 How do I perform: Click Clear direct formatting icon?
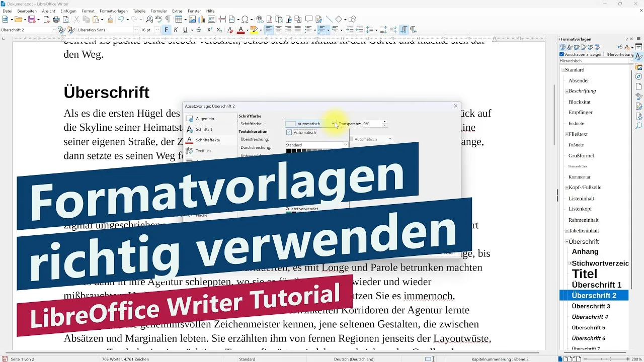(x=230, y=30)
